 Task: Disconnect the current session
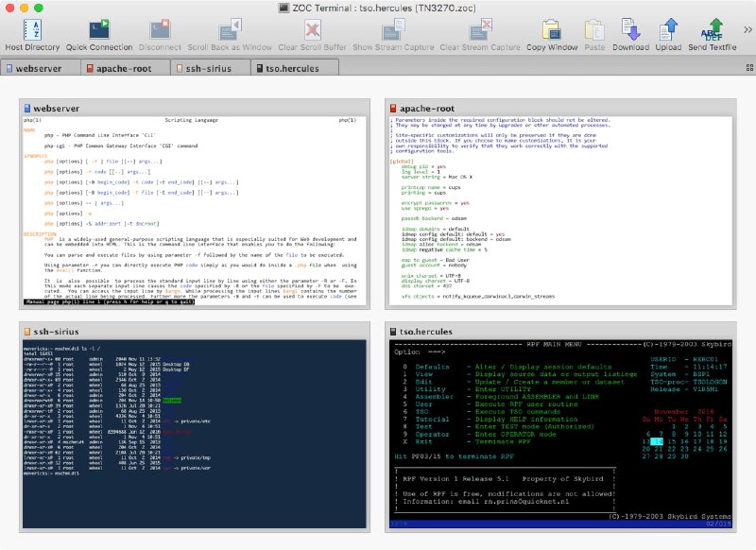(x=159, y=33)
